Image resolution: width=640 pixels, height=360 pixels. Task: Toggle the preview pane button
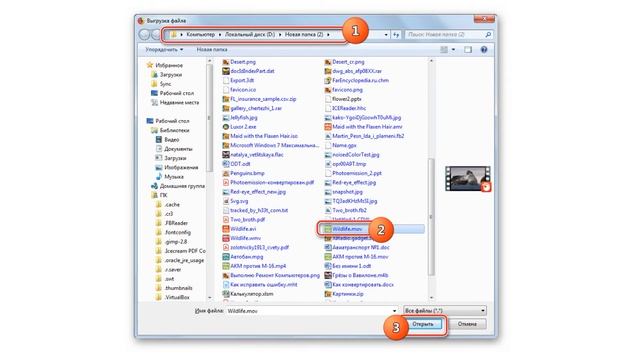click(x=468, y=49)
